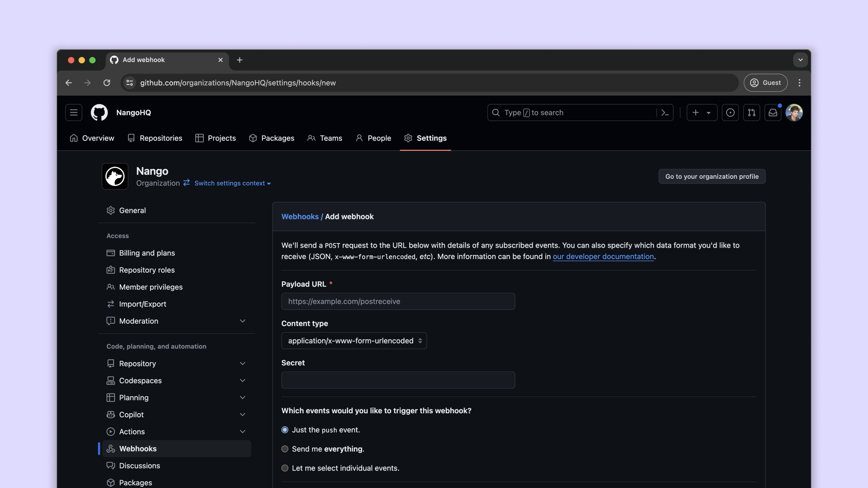This screenshot has height=488, width=868.
Task: Click the Secret input field
Action: coord(398,380)
